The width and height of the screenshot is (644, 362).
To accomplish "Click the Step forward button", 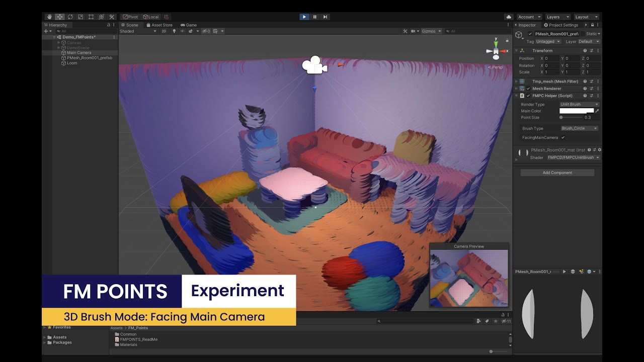I will (x=326, y=17).
